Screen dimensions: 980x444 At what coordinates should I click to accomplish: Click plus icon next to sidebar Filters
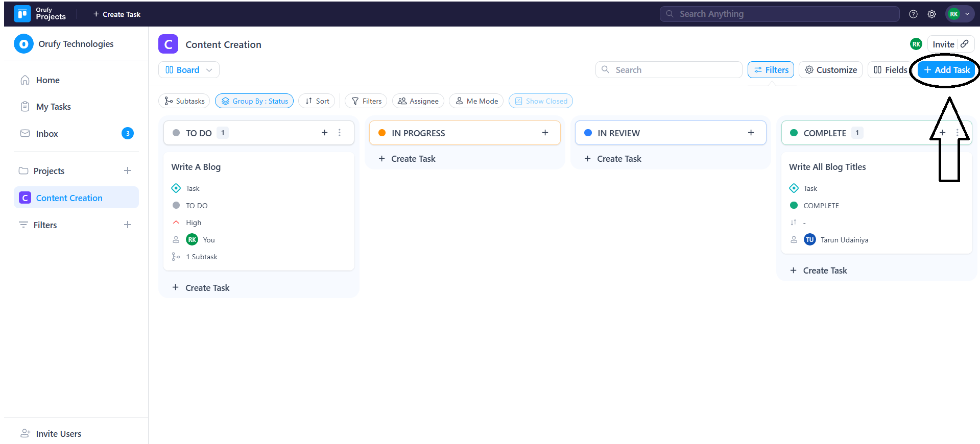(x=128, y=225)
